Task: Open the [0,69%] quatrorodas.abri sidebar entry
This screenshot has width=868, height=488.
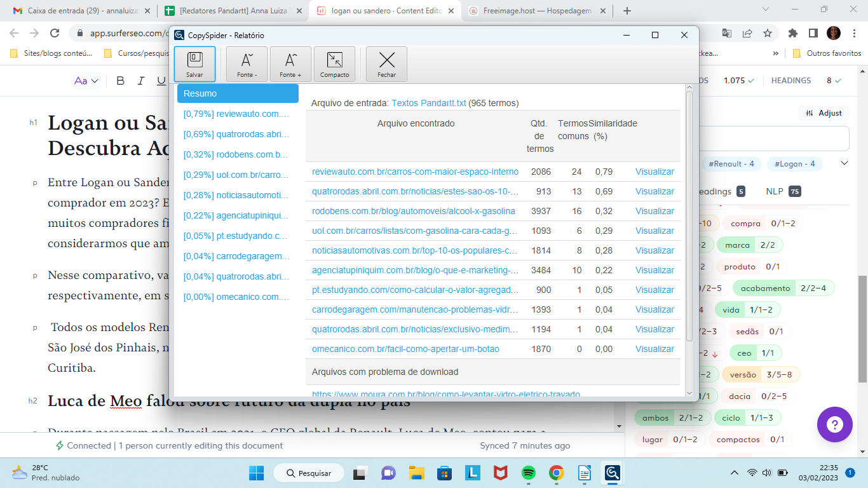Action: [236, 134]
